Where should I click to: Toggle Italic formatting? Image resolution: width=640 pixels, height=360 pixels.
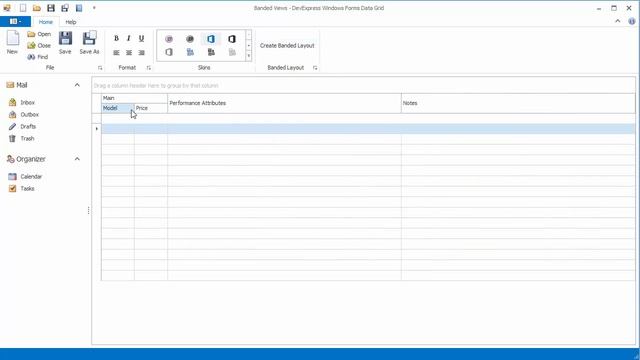point(129,38)
